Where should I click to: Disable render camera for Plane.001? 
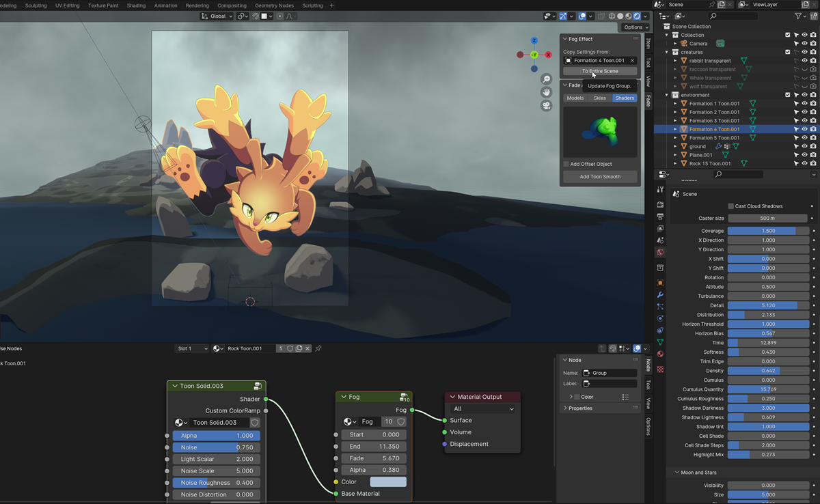pos(813,155)
